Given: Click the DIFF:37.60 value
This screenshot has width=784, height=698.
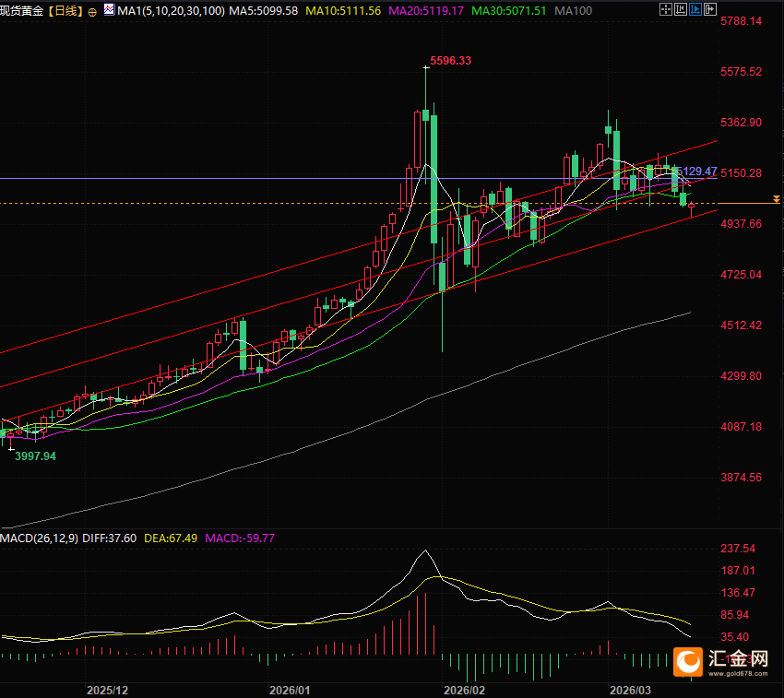Looking at the screenshot, I should (110, 538).
